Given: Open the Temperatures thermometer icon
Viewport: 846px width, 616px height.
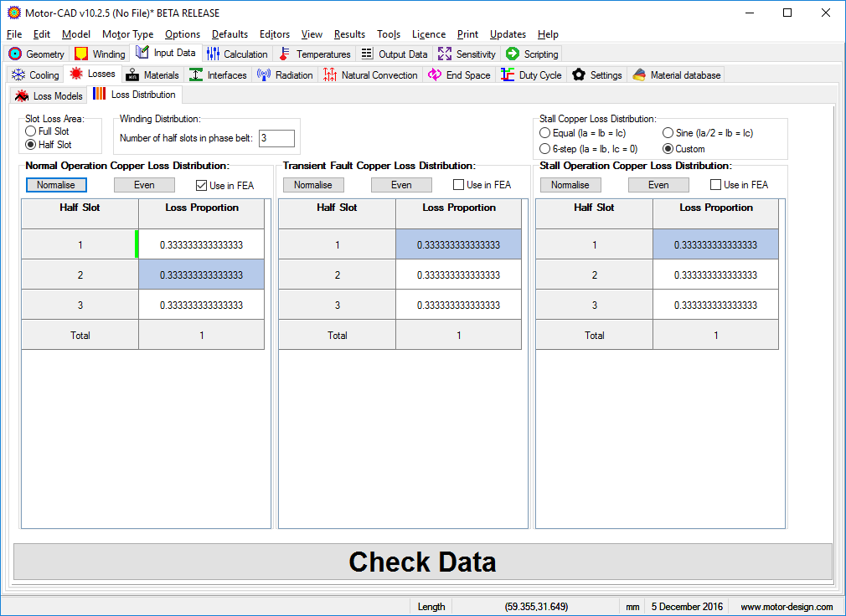Looking at the screenshot, I should click(x=285, y=54).
